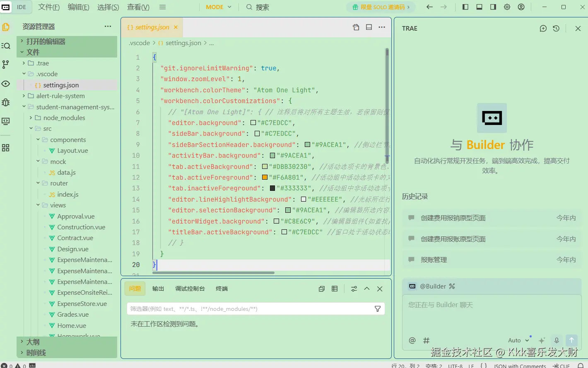Image resolution: width=588 pixels, height=368 pixels.
Task: Close the bottom panel
Action: click(380, 289)
